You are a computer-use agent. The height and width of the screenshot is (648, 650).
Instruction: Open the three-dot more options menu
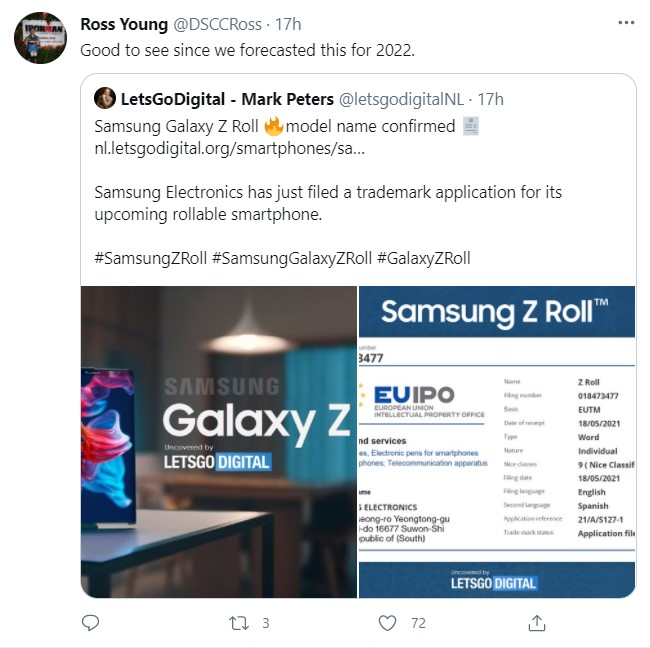pyautogui.click(x=626, y=23)
